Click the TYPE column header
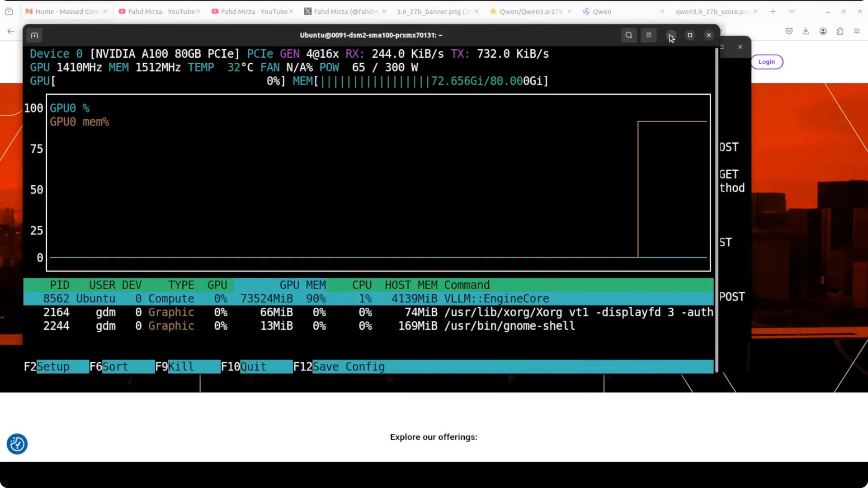Viewport: 868px width, 488px height. (181, 285)
